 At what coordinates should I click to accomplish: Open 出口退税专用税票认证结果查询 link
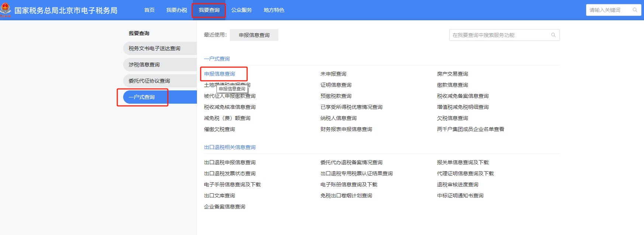click(357, 173)
